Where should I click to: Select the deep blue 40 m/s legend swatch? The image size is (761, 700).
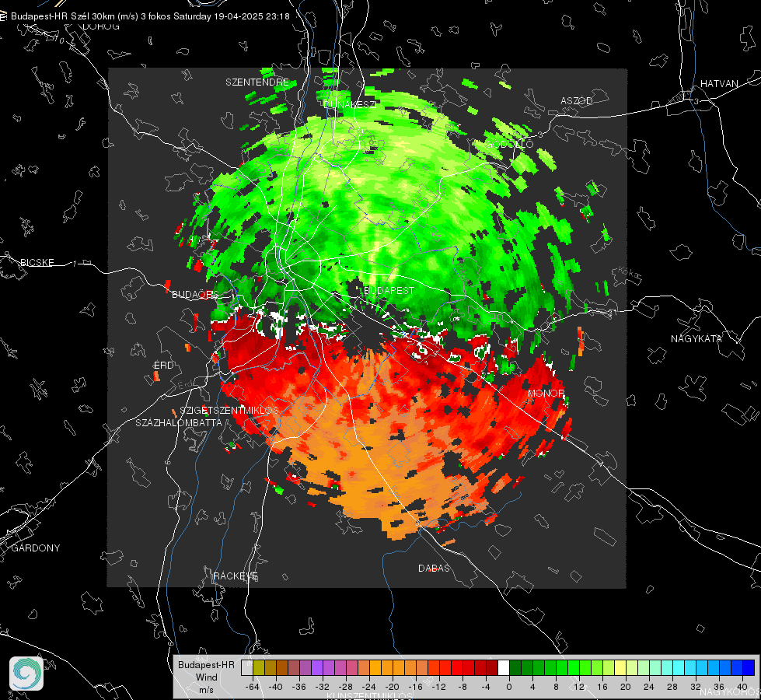pos(749,668)
